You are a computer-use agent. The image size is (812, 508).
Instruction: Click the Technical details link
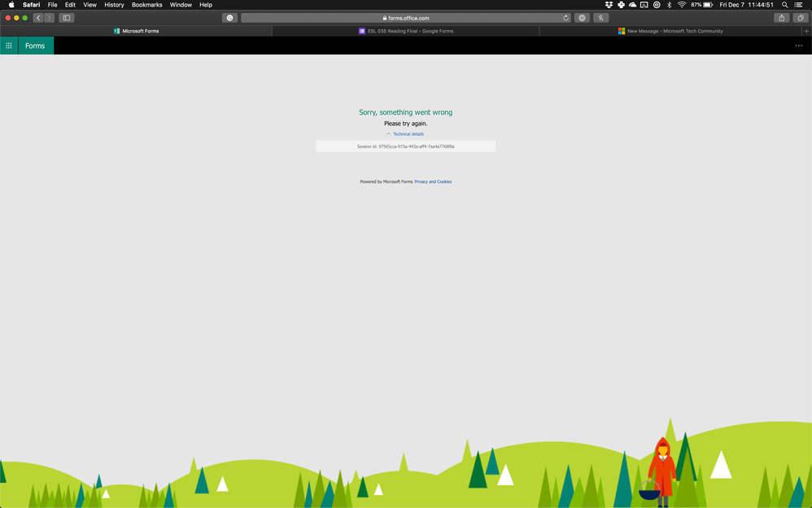coord(408,134)
